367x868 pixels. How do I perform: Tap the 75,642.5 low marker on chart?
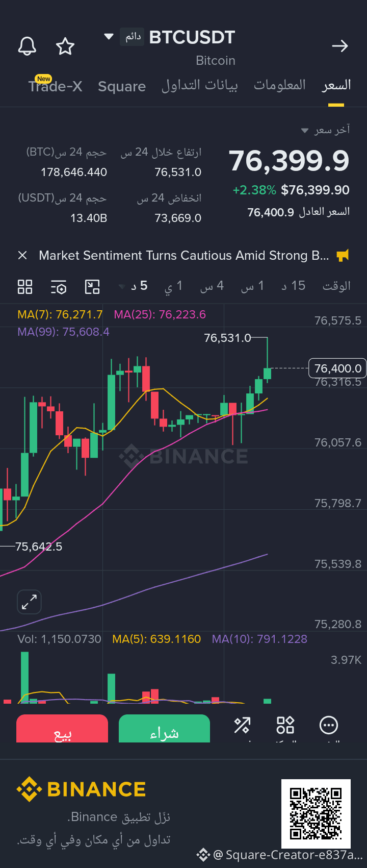39,547
